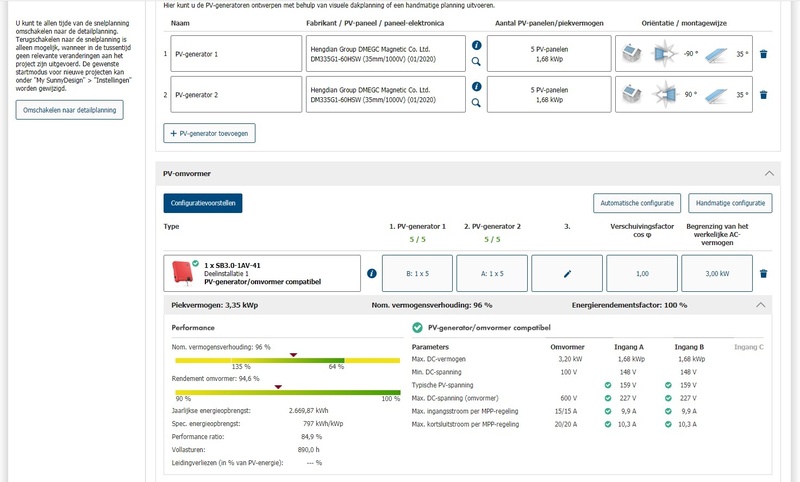Click the Nom. vermogensverhouding indicator bar
Image resolution: width=800 pixels, height=482 pixels.
coord(259,360)
